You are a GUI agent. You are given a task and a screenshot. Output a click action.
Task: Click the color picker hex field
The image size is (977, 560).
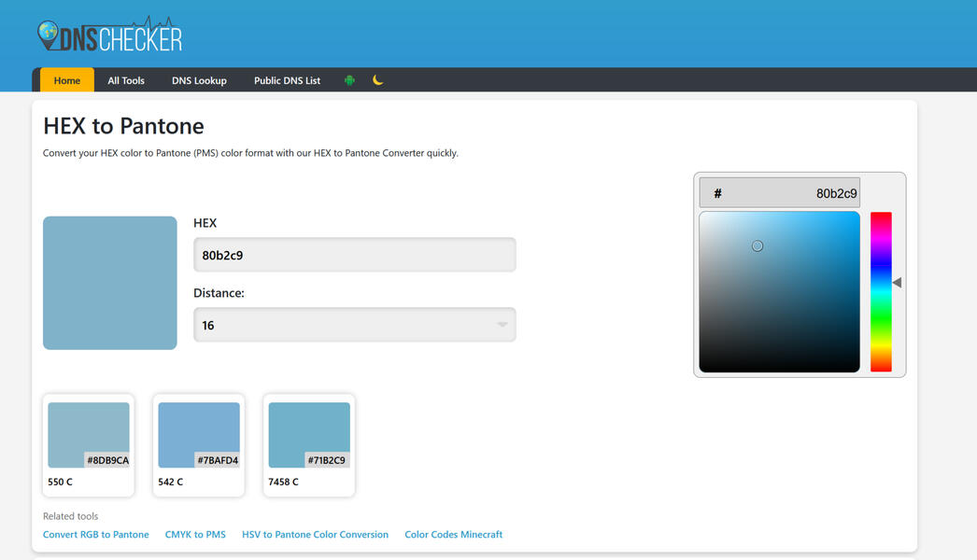coord(779,193)
